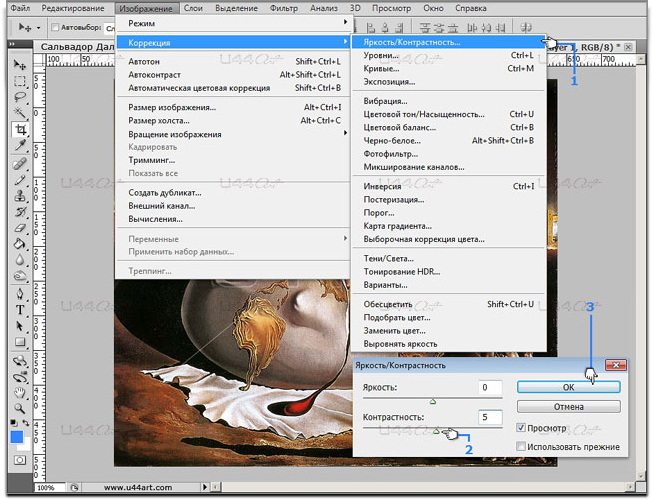This screenshot has width=653, height=500.
Task: Open the Справка menu
Action: (471, 8)
